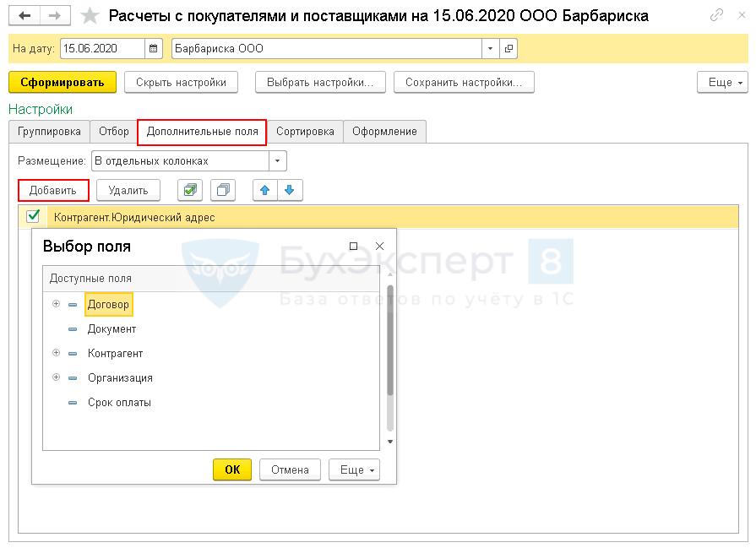Click the forward navigation arrow
The width and height of the screenshot is (756, 548).
[54, 16]
